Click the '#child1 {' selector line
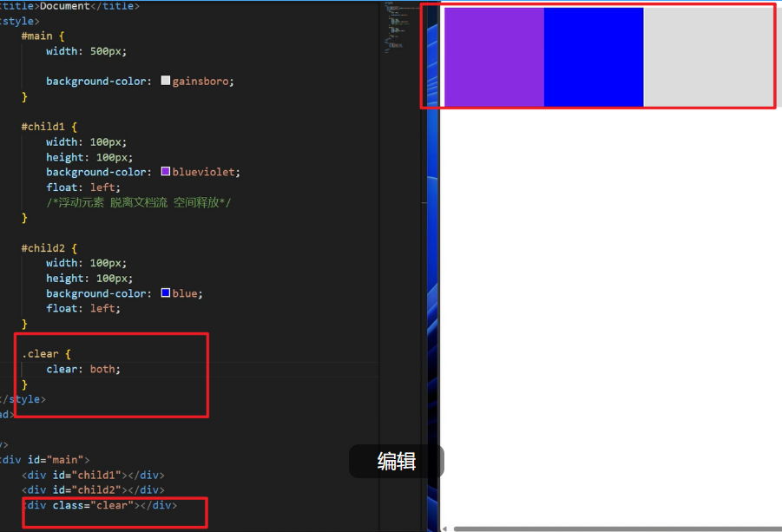Image resolution: width=782 pixels, height=532 pixels. [49, 127]
